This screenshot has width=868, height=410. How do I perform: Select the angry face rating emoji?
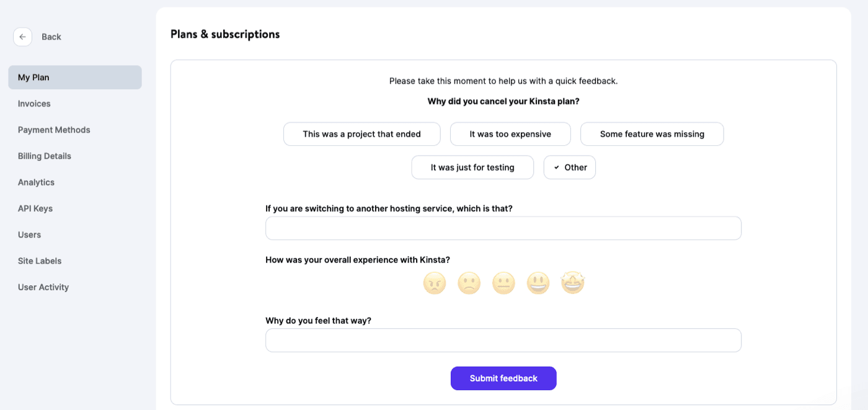coord(435,283)
